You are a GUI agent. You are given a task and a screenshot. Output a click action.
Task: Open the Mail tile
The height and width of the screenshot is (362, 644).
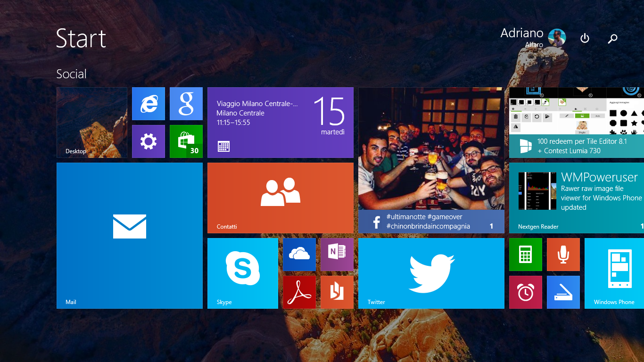130,236
